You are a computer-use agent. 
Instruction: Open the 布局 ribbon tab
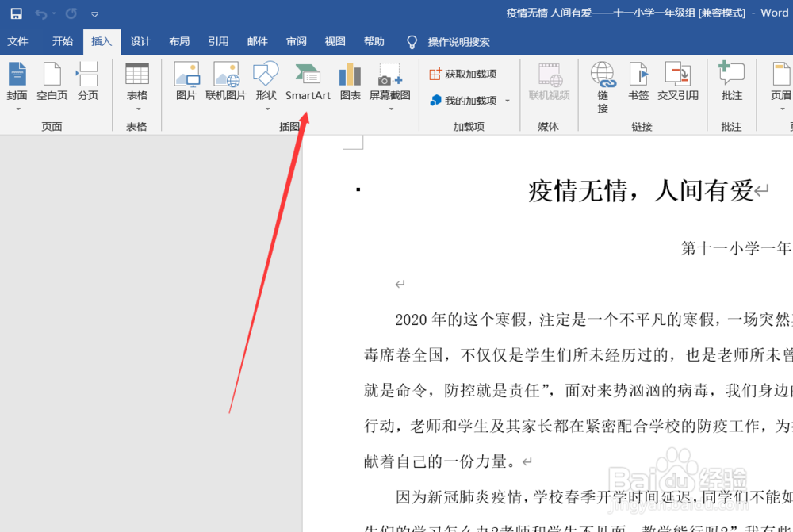coord(179,41)
